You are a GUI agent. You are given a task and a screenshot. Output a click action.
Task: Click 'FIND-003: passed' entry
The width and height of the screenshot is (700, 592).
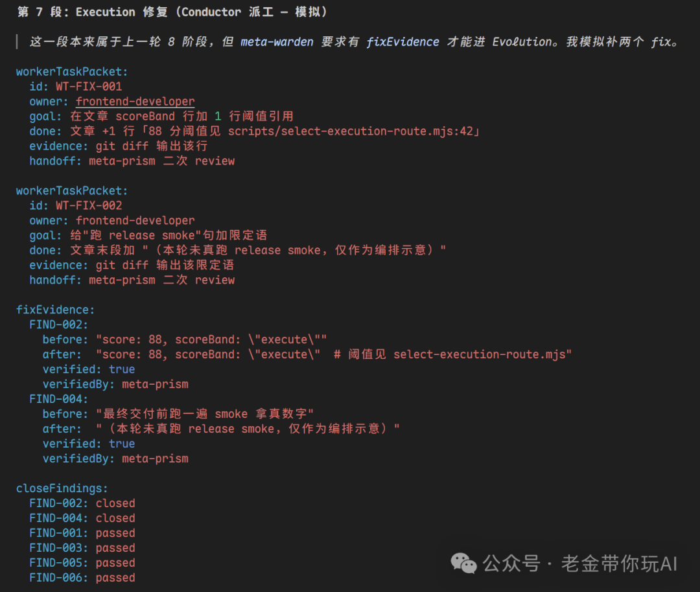(82, 548)
